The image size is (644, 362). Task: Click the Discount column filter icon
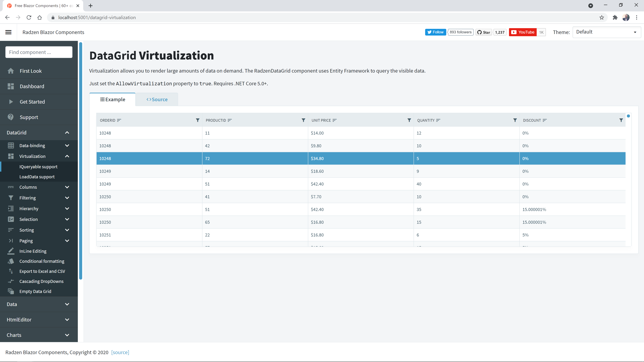coord(621,120)
